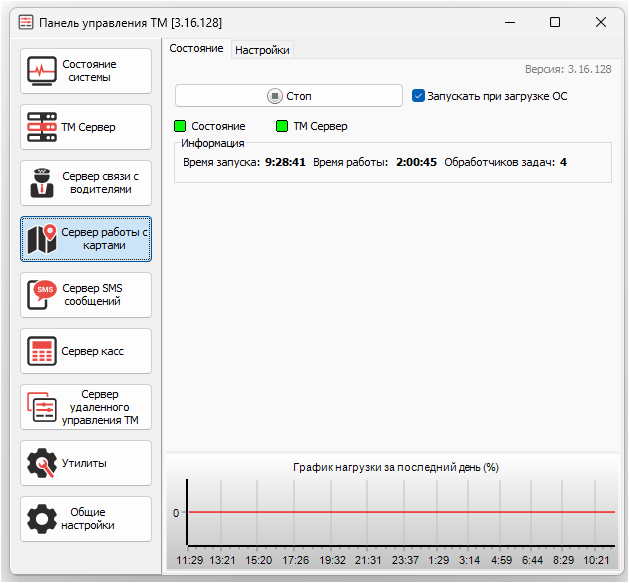Click the Состояние системы label text
629x583 pixels.
point(89,71)
